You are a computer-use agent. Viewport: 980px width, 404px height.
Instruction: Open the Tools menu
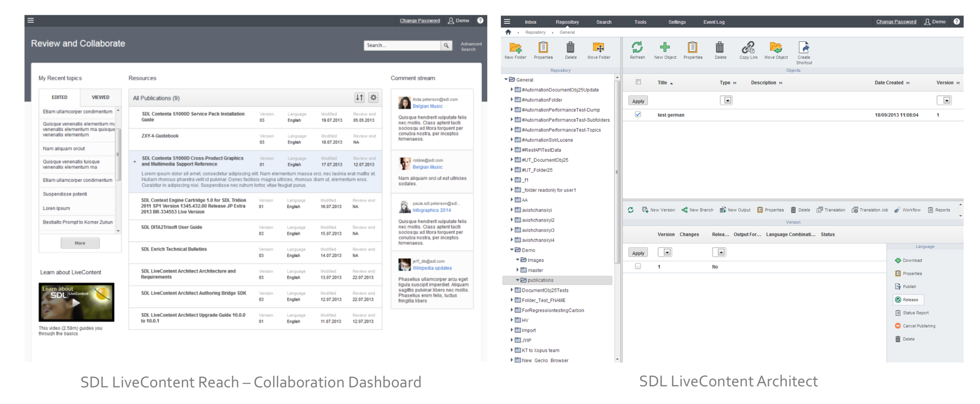pos(640,22)
